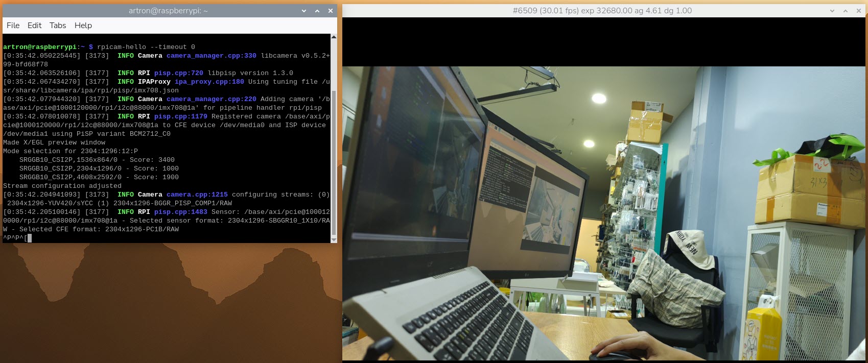Screen dimensions: 868x363
Task: Close the camera preview window
Action: (859, 11)
